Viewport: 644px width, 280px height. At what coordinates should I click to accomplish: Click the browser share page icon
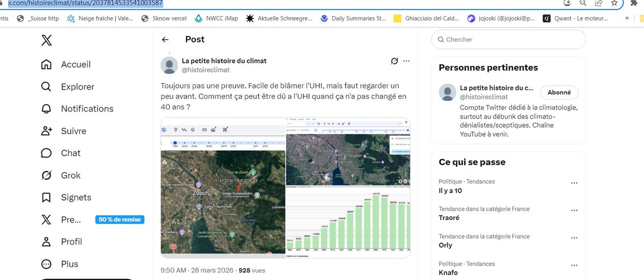pos(599,3)
